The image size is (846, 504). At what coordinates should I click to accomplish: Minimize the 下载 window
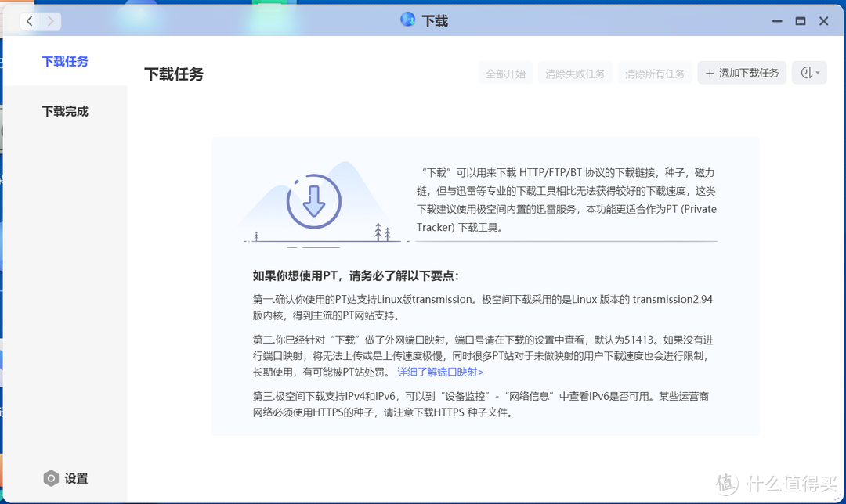click(776, 21)
